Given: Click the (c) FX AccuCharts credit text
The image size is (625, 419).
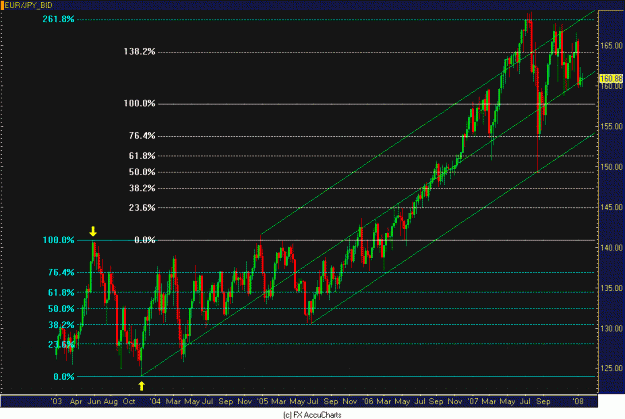Looking at the screenshot, I should coord(312,415).
